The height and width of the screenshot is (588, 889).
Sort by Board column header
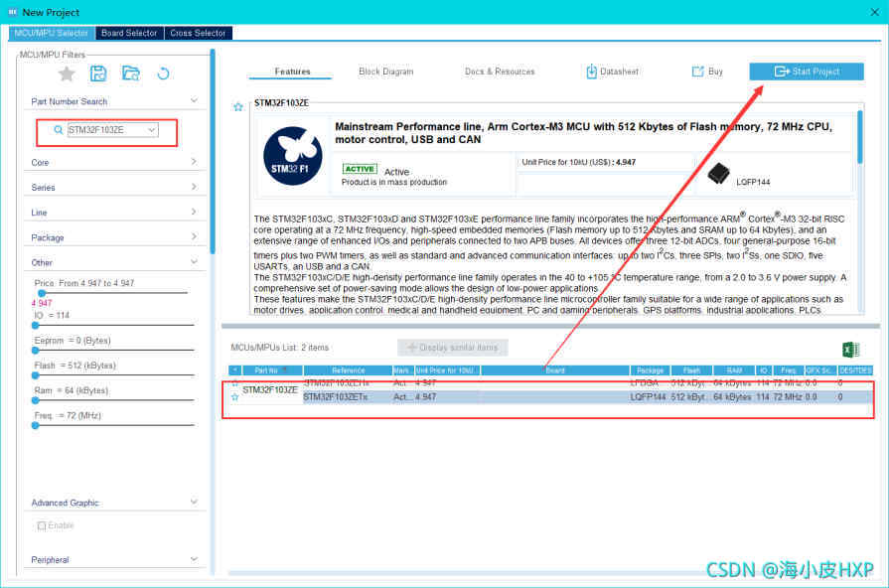click(555, 370)
